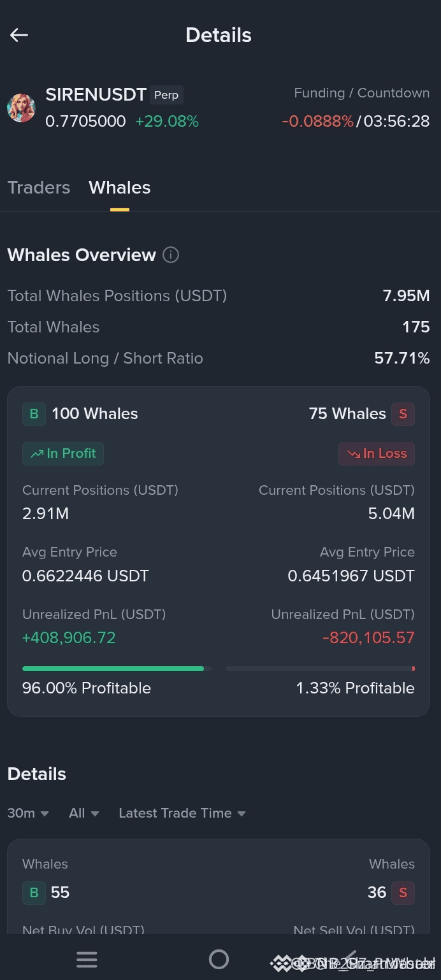Screen dimensions: 441x980
Task: Tap the green 96.00% profitable bar
Action: [113, 669]
